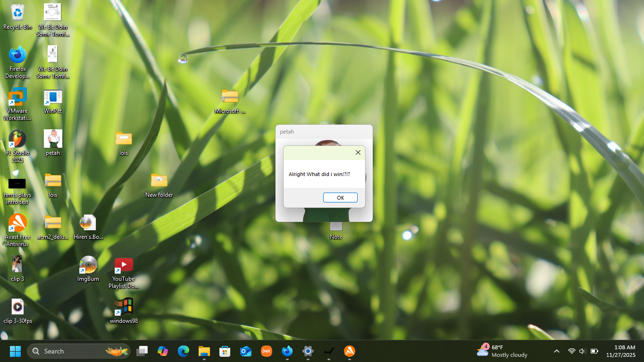
Task: Click the petah window title bar
Action: coord(324,132)
